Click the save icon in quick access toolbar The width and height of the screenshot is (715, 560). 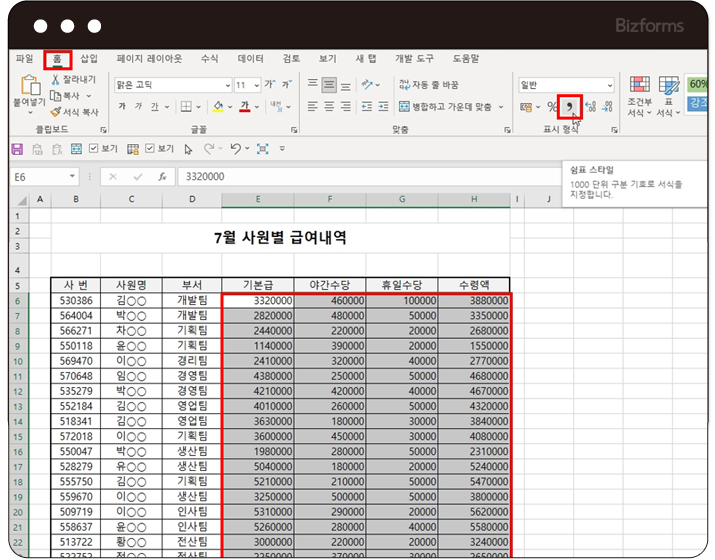17,149
